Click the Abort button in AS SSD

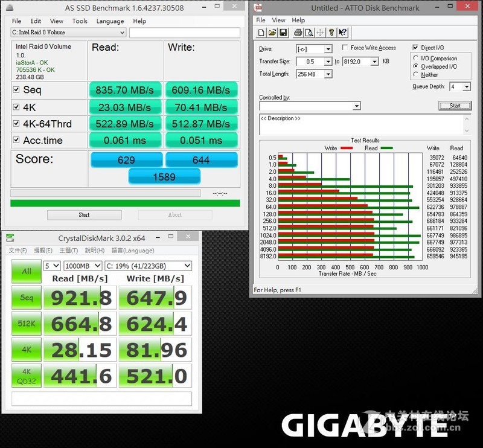pyautogui.click(x=175, y=215)
